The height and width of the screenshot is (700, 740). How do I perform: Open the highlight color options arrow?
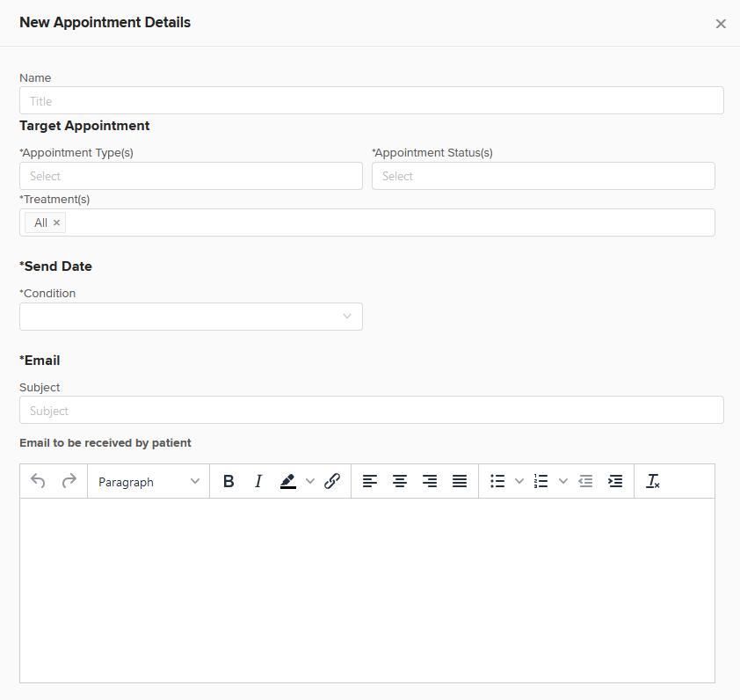[x=310, y=481]
